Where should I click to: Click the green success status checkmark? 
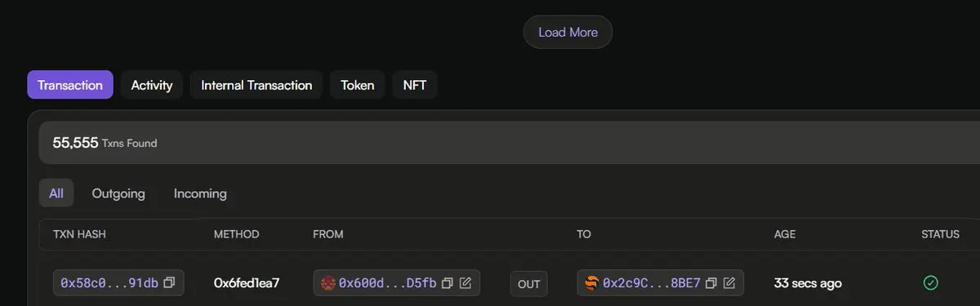(930, 283)
